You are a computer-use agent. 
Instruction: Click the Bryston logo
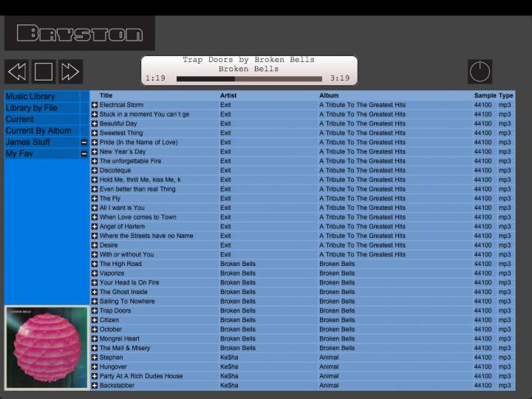[x=80, y=33]
